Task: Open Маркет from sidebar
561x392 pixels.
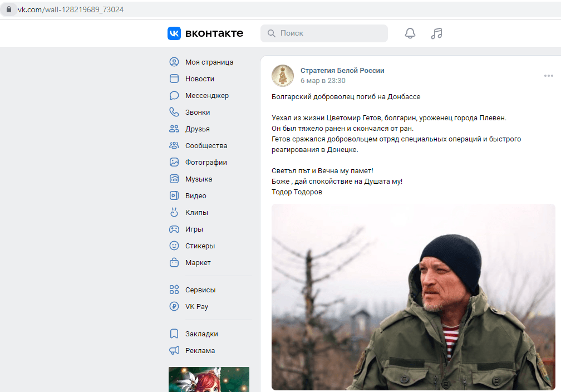Action: 198,262
